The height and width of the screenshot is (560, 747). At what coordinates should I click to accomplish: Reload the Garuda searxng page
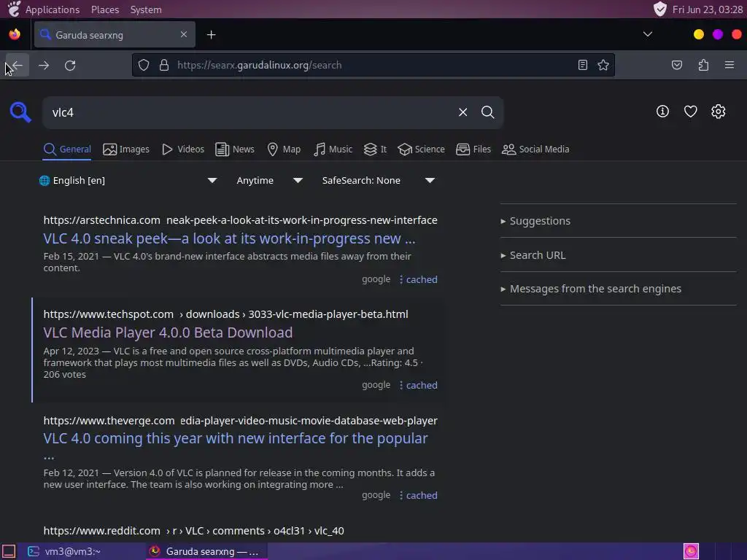click(70, 65)
